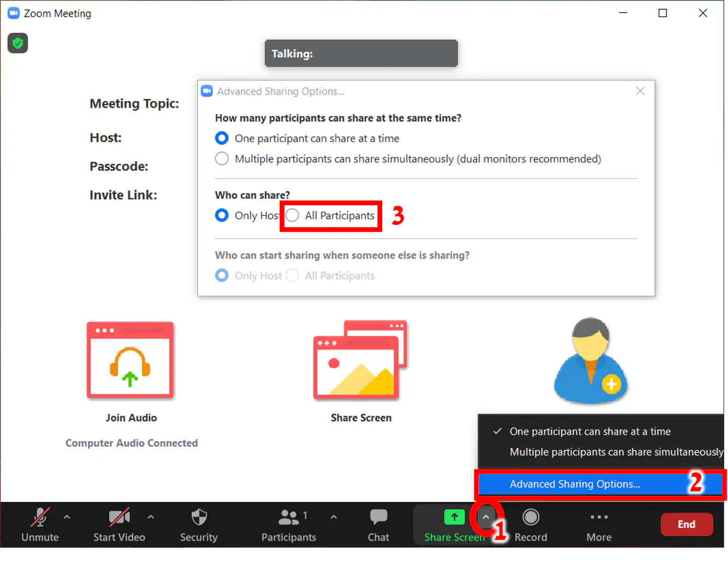Select Multiple participants can share simultaneously radio
The image size is (728, 575).
(x=222, y=159)
